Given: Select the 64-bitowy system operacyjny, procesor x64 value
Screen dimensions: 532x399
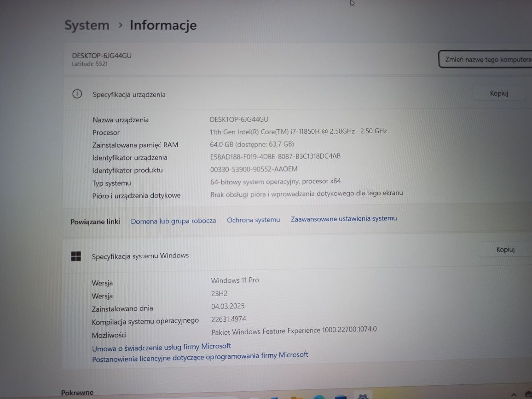Looking at the screenshot, I should coord(275,182).
